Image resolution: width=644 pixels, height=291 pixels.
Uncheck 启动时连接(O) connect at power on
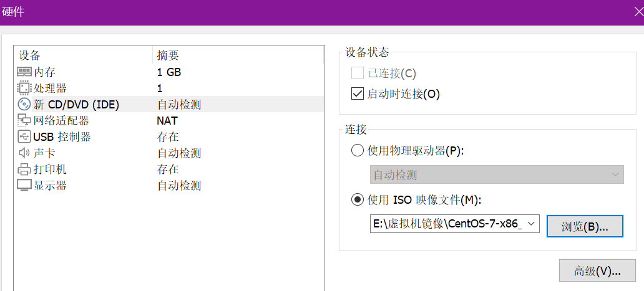[x=358, y=94]
